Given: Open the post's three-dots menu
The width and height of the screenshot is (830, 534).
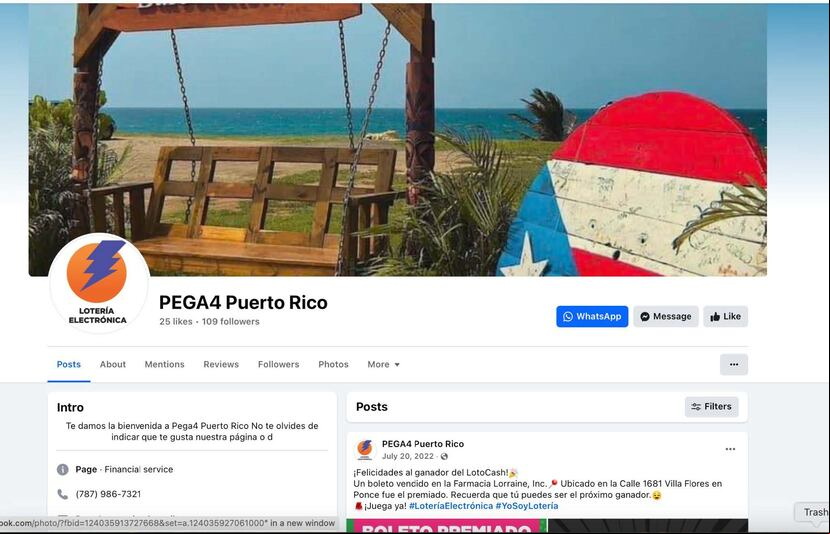Looking at the screenshot, I should tap(730, 449).
